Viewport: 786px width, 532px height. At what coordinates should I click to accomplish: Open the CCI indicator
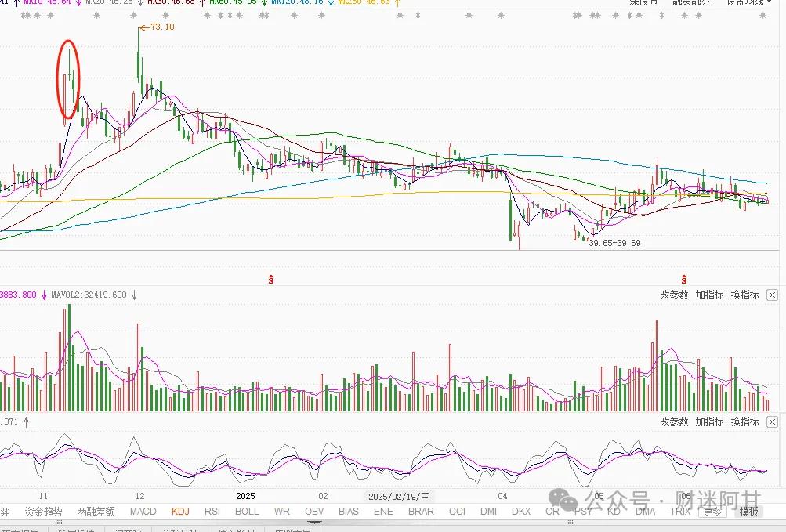pos(457,511)
